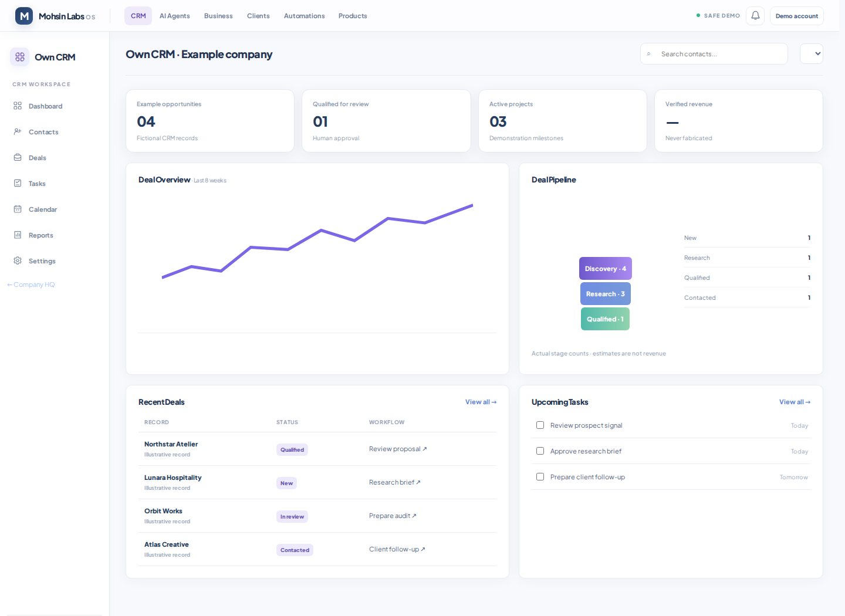Click the Qualified · 1 pipeline stage
Screen dimensions: 845x616
click(x=605, y=319)
